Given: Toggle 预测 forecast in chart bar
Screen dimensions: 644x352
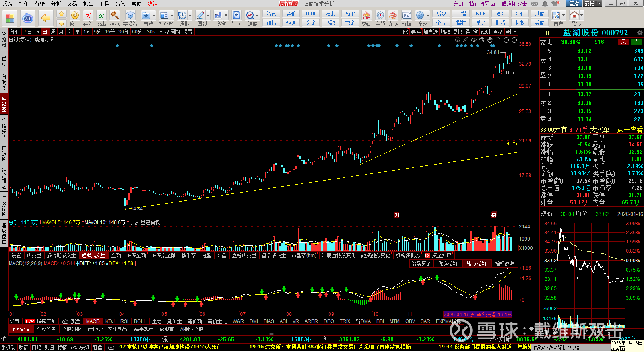Looking at the screenshot, I should coord(485,32).
